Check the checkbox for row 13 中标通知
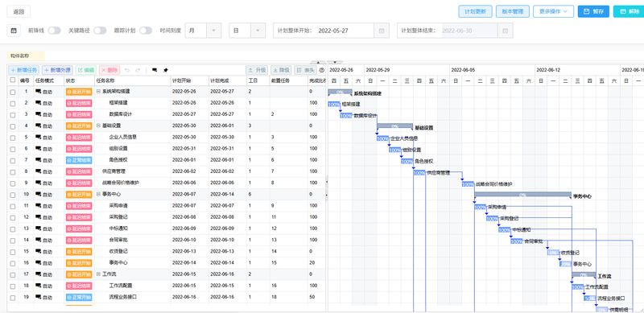 click(13, 229)
